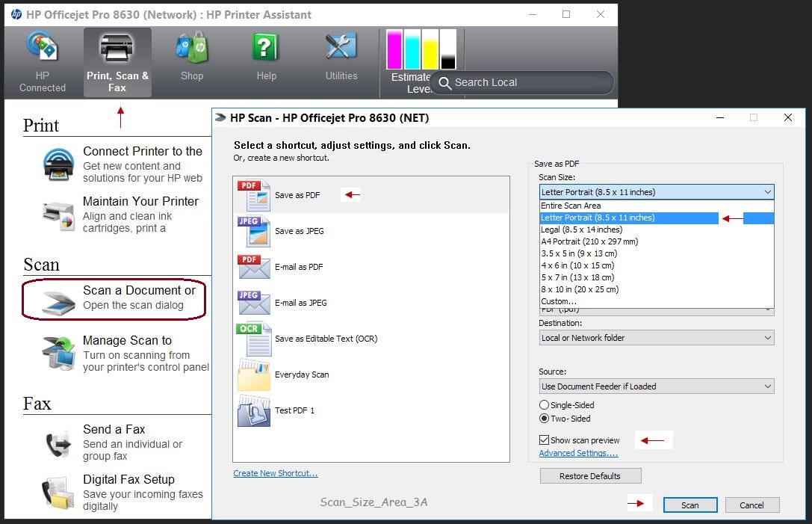The image size is (812, 524).
Task: Expand the Source dropdown
Action: [x=657, y=386]
